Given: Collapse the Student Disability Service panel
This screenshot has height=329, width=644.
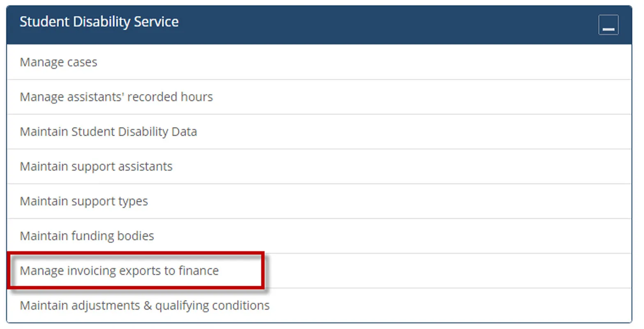Looking at the screenshot, I should 608,24.
